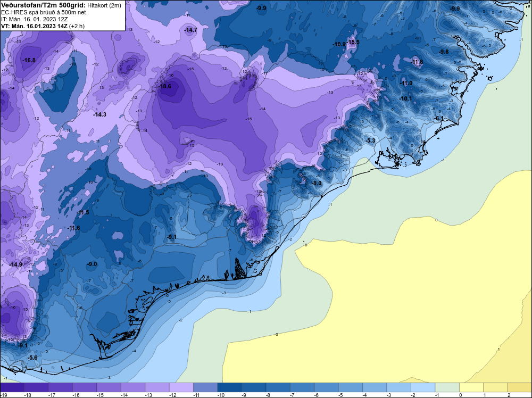Click the legend tick label 2
Viewport: 532px width, 398px height.
pyautogui.click(x=509, y=395)
